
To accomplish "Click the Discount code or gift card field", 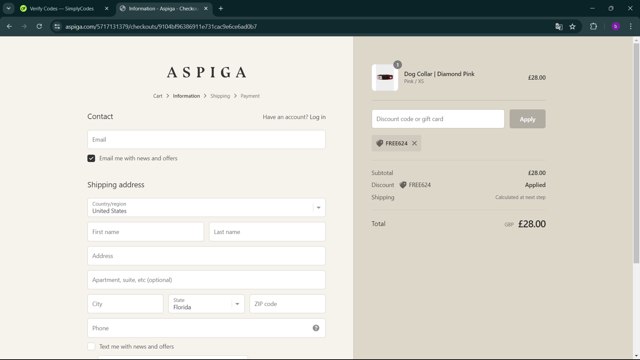I will [x=438, y=119].
